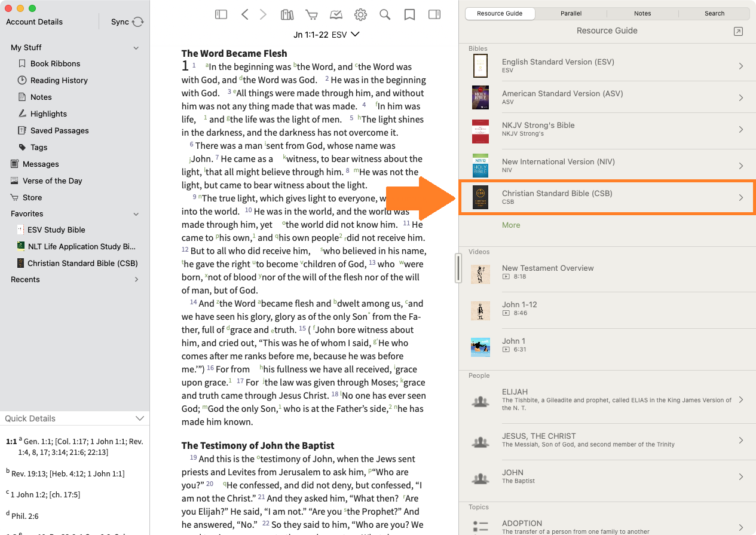The width and height of the screenshot is (756, 535).
Task: Open the Jn 1:1-22 ESV passage dropdown
Action: tap(326, 35)
